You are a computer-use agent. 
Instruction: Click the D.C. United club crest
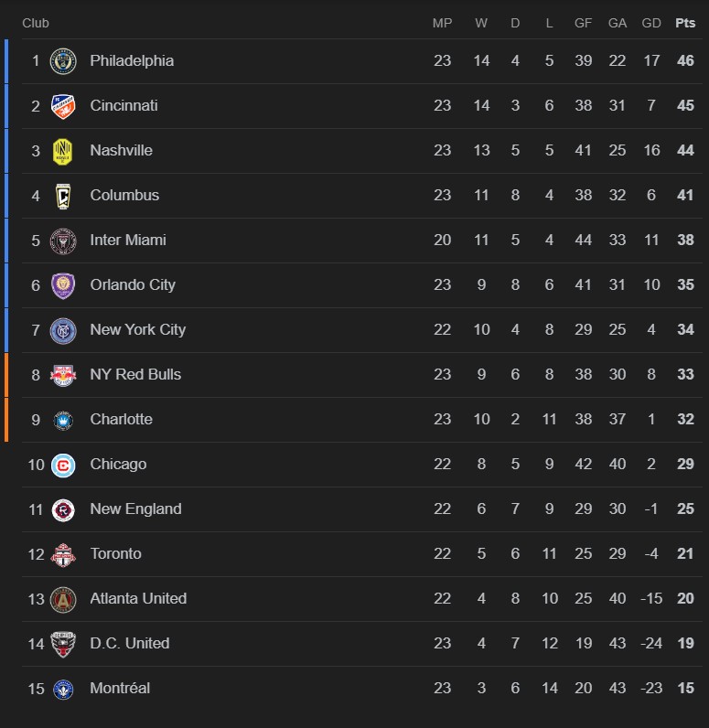click(63, 644)
